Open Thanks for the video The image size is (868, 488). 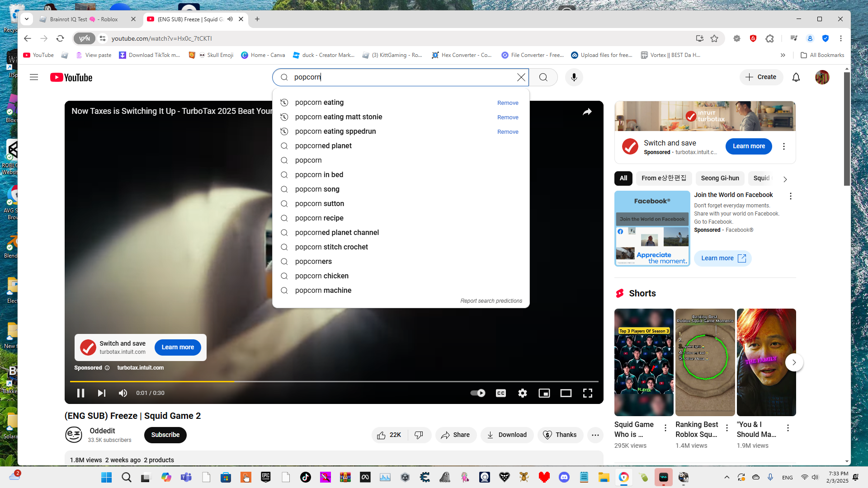(x=560, y=435)
